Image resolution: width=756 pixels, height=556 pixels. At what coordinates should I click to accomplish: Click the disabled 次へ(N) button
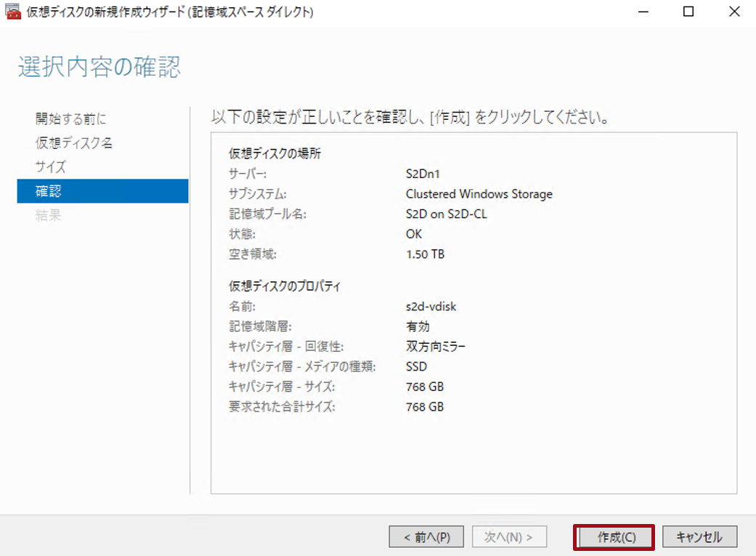tap(510, 536)
